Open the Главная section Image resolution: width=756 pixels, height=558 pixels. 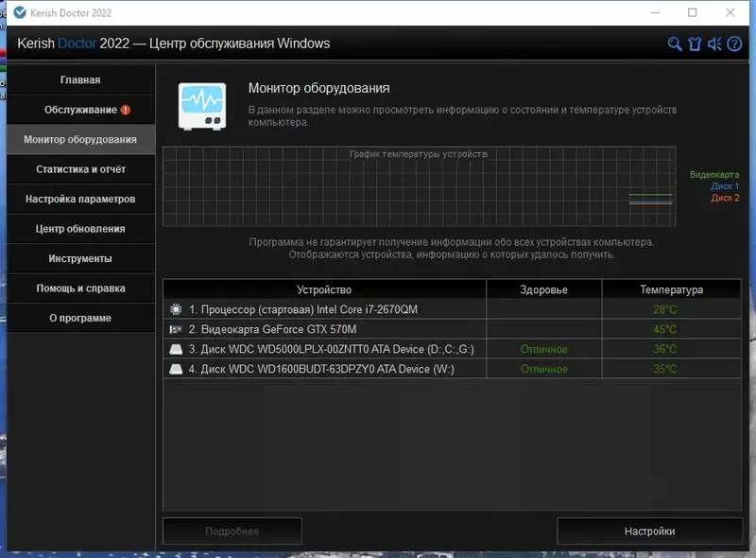tap(80, 79)
